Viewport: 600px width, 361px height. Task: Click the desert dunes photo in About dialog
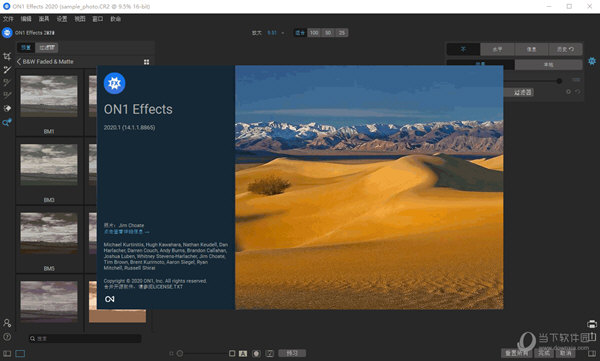coord(369,187)
